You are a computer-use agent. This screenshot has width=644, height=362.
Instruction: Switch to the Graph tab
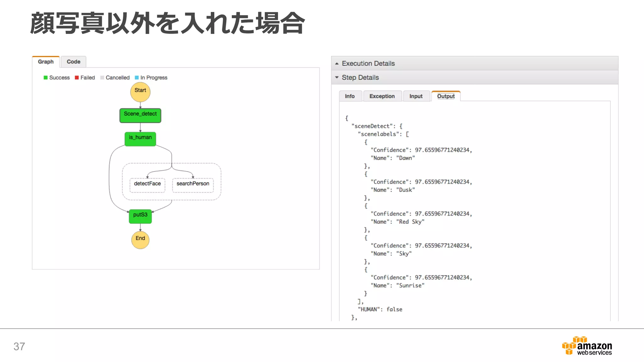pos(46,62)
